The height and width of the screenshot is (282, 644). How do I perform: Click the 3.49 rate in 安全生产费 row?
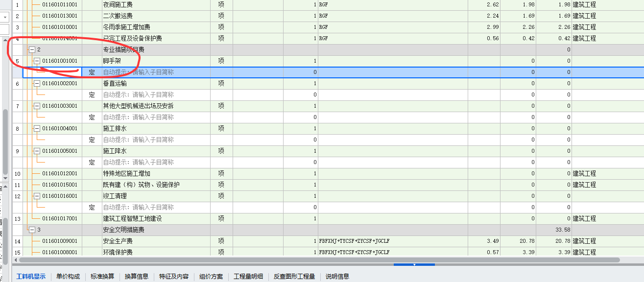click(493, 241)
